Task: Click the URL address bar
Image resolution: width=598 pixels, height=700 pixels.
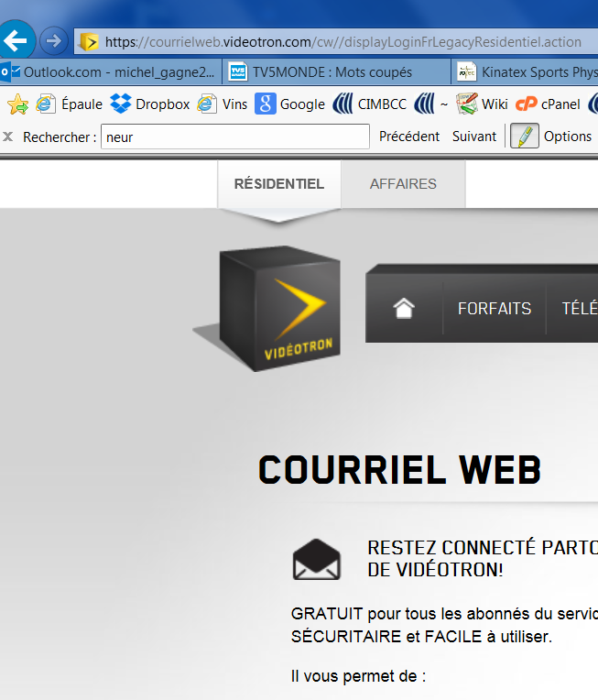Action: pyautogui.click(x=348, y=42)
